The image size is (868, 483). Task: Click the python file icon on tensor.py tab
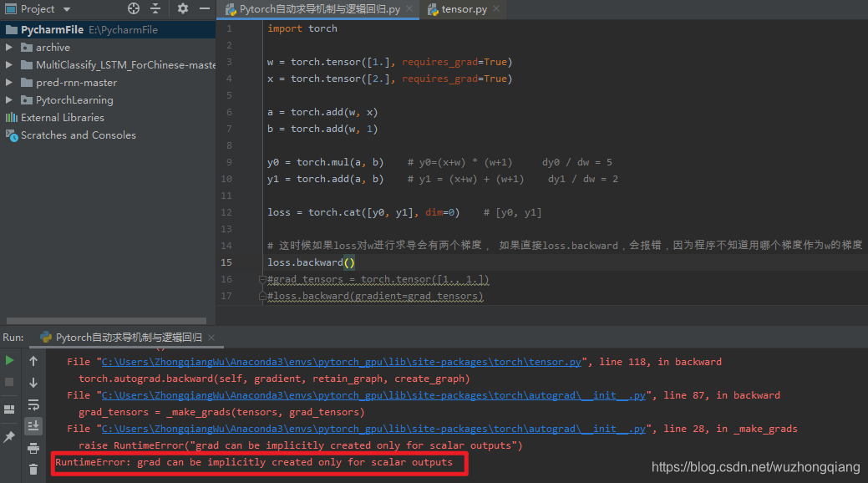click(433, 9)
